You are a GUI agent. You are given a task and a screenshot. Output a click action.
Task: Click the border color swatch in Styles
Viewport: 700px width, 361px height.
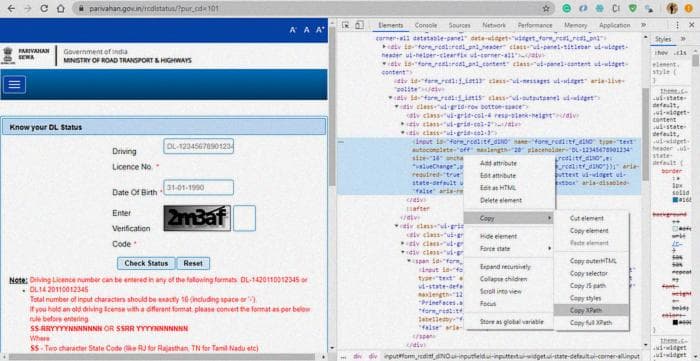tap(676, 200)
